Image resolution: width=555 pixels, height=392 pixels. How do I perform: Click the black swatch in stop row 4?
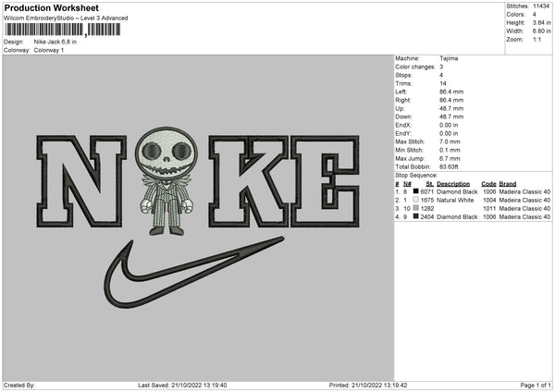[x=416, y=216]
